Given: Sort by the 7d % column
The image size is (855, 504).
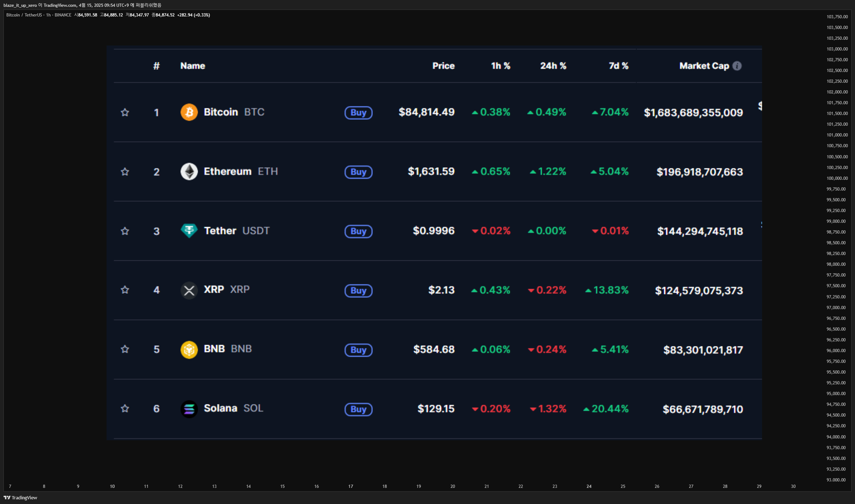Looking at the screenshot, I should tap(619, 66).
